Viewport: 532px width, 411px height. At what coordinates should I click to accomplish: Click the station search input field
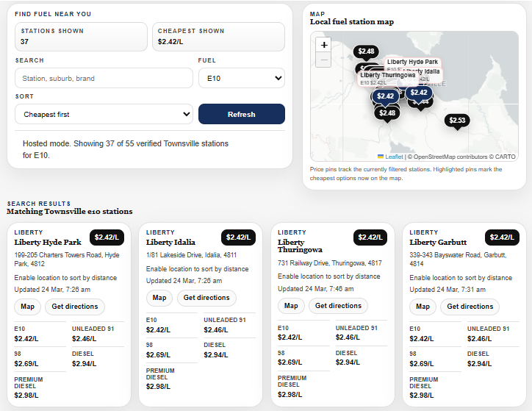pyautogui.click(x=104, y=78)
